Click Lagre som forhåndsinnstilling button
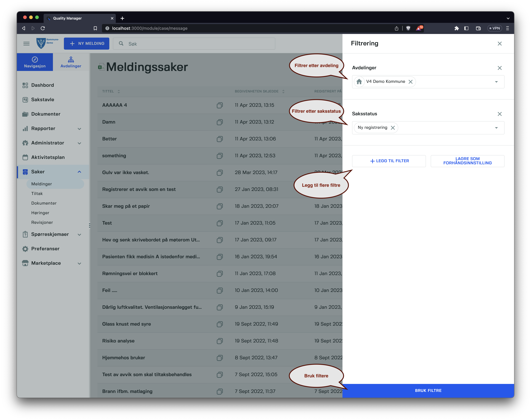Image resolution: width=531 pixels, height=420 pixels. click(x=467, y=161)
